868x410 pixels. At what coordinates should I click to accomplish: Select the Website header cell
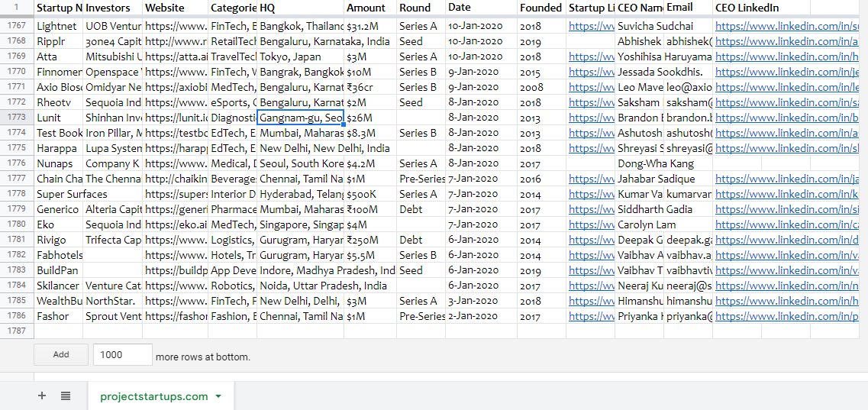click(x=176, y=8)
